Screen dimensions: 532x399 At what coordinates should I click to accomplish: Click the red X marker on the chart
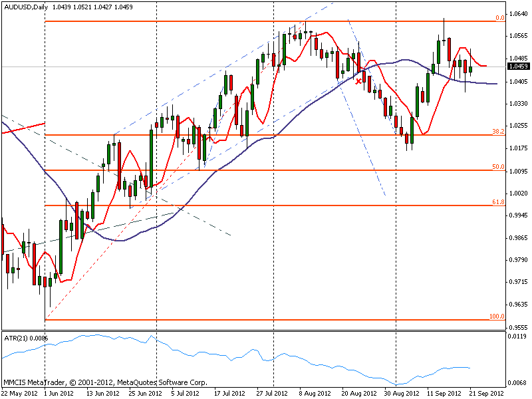click(358, 81)
